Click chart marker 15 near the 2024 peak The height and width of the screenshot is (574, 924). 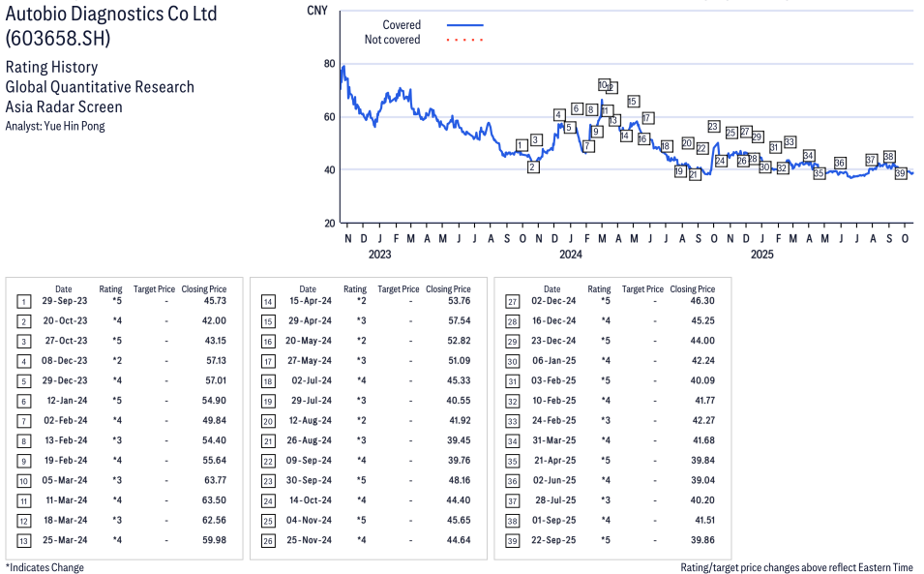tap(633, 101)
